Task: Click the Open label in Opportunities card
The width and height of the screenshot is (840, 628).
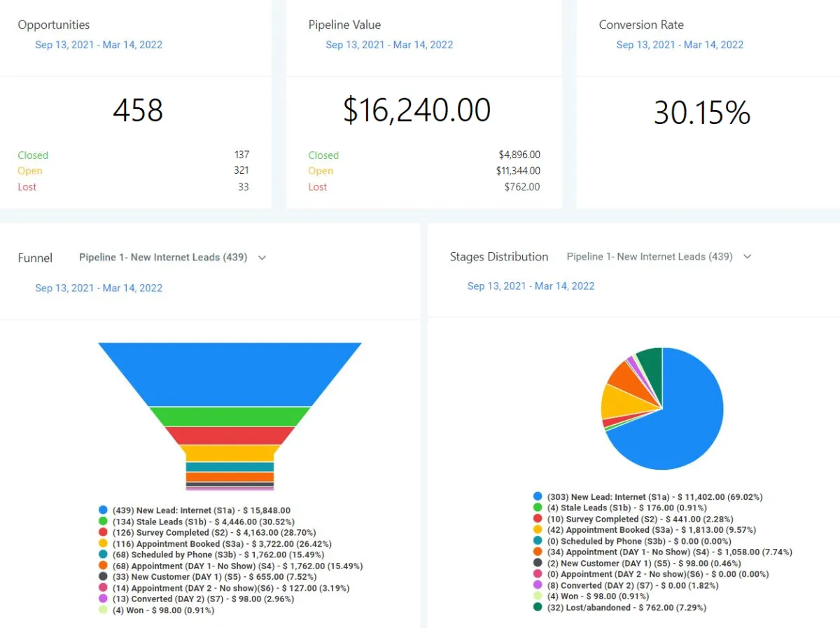Action: click(x=30, y=171)
